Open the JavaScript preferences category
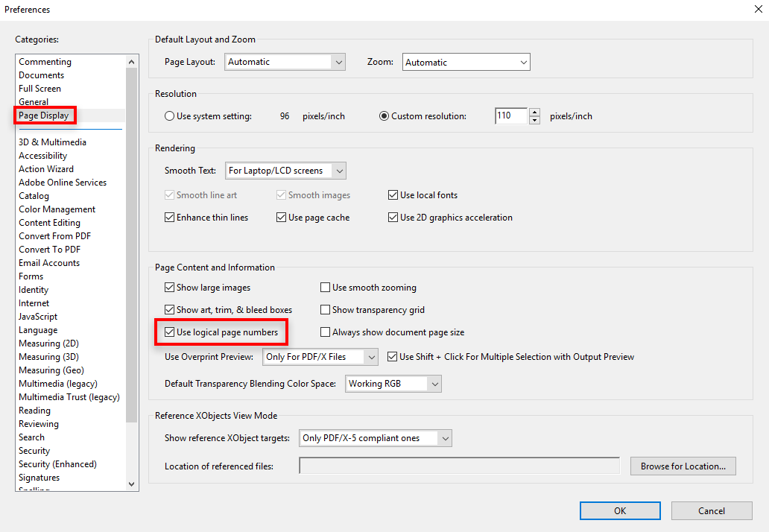Viewport: 769px width, 532px height. click(38, 316)
